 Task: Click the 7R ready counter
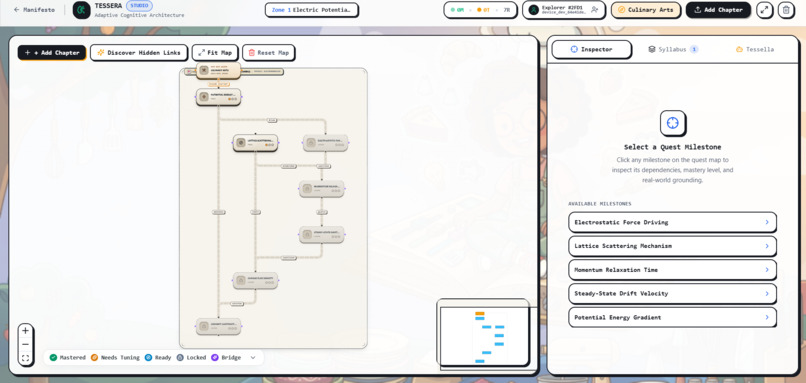[x=507, y=10]
